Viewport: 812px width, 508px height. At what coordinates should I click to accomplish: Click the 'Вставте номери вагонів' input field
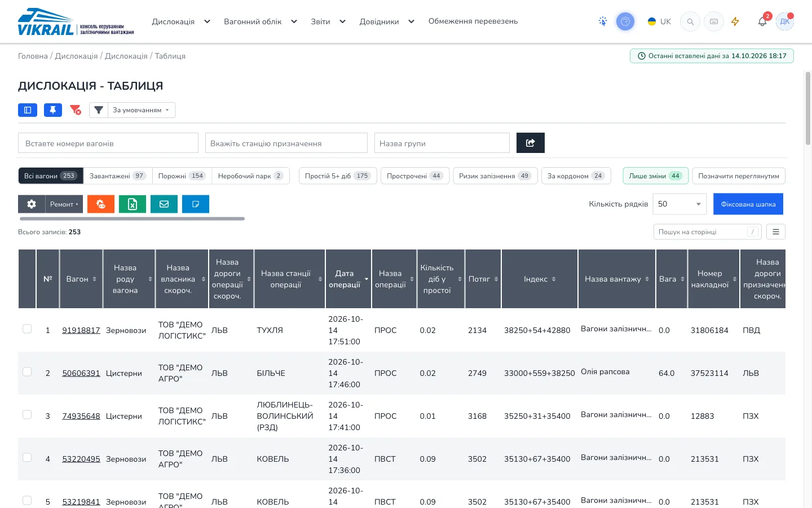pyautogui.click(x=108, y=143)
